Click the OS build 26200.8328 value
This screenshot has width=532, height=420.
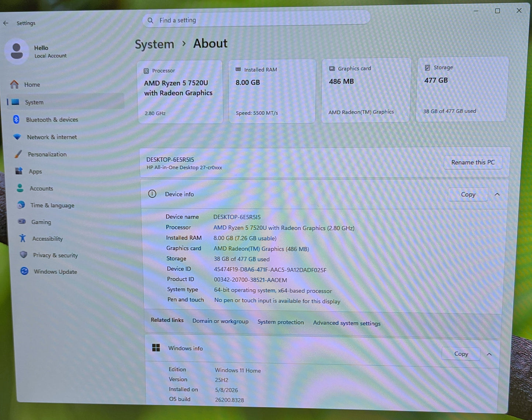[229, 400]
